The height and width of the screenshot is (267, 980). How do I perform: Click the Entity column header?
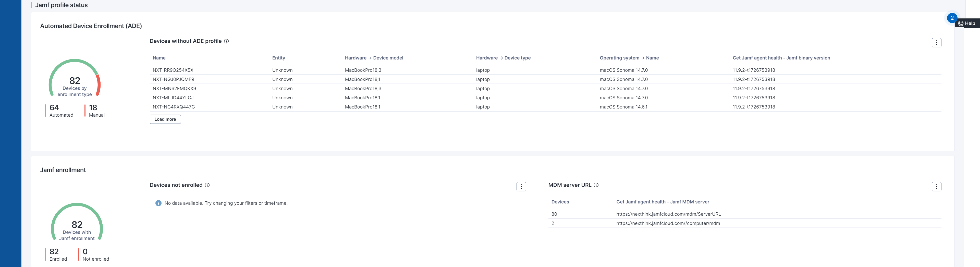278,58
